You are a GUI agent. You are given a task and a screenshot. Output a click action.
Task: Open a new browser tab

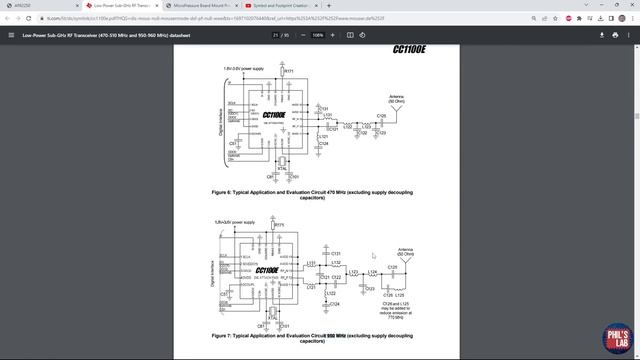click(329, 6)
